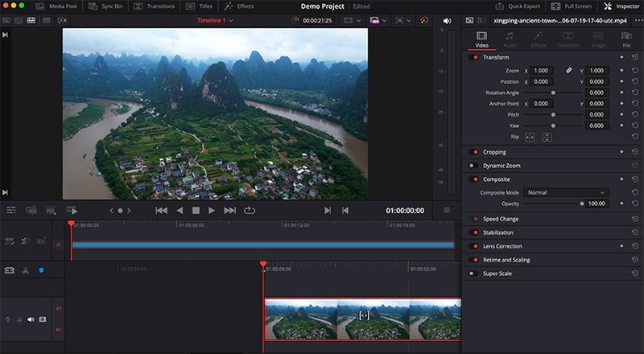Screen dimensions: 644x354
Task: Expand the Cropping section
Action: coord(494,152)
